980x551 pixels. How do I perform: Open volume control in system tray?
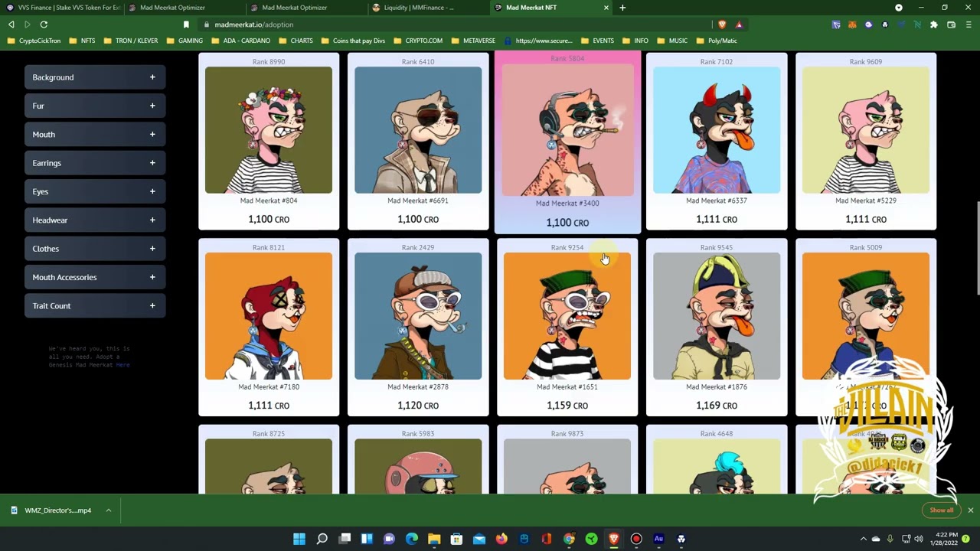click(x=919, y=539)
